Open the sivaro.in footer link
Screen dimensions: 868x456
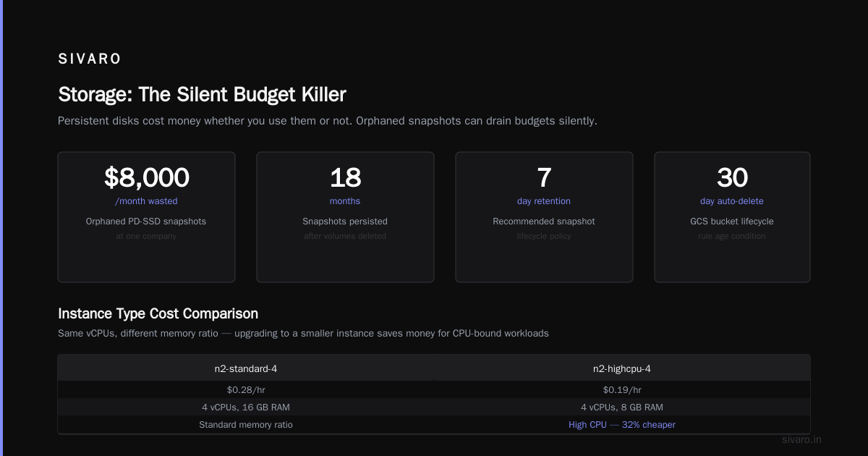[803, 439]
